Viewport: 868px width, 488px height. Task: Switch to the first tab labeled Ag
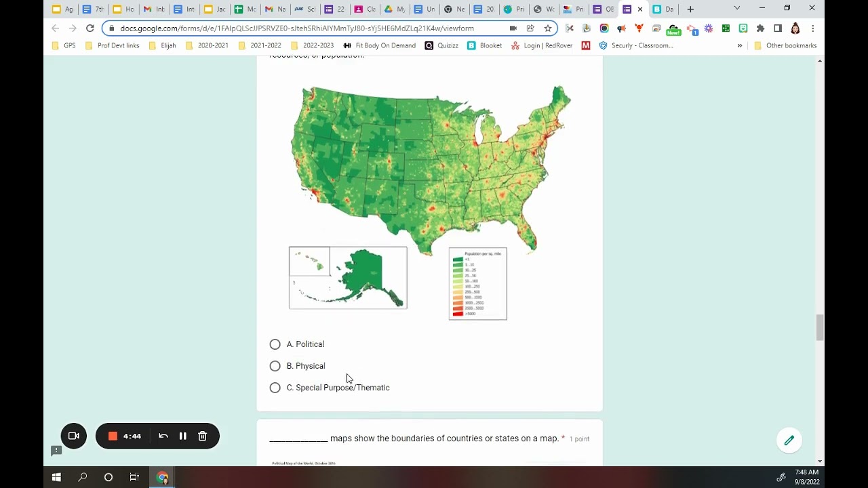(63, 9)
